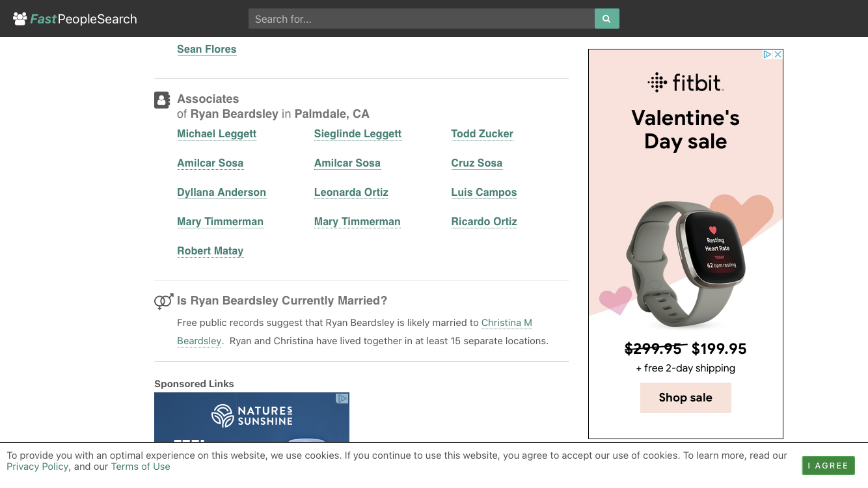Click the "Associates" section heading
This screenshot has width=868, height=488.
(208, 99)
